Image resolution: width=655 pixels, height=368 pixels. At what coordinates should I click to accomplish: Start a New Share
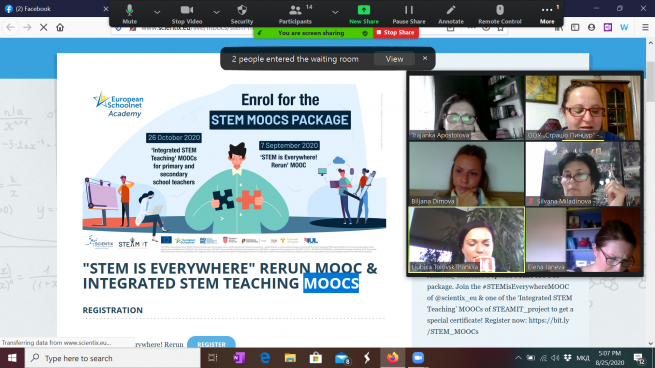coord(364,14)
